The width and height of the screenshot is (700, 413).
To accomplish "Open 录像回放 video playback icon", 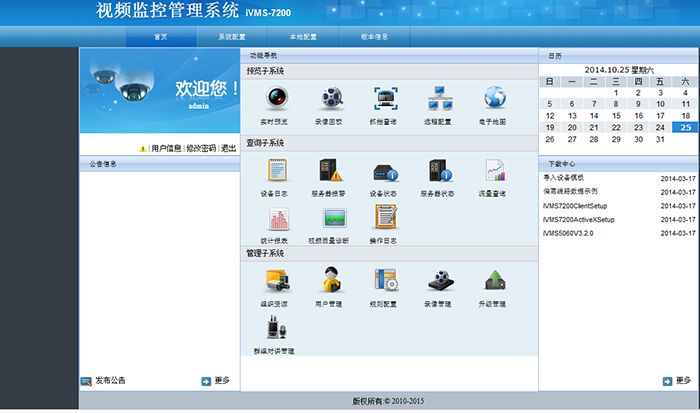I will [x=331, y=98].
